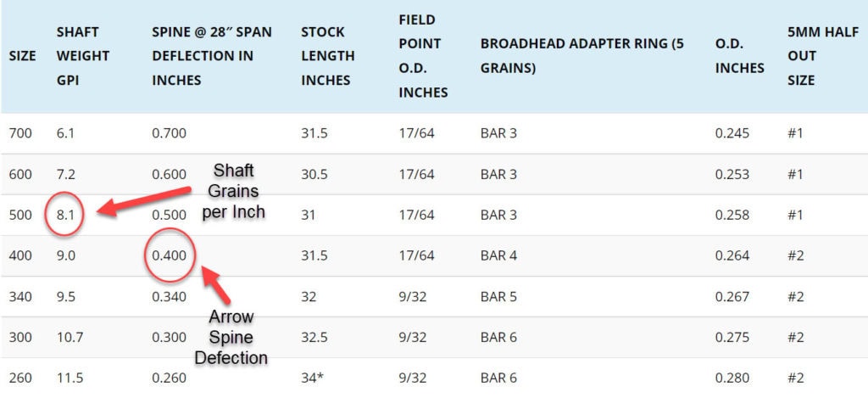Image resolution: width=868 pixels, height=398 pixels.
Task: Click the 5MM HALF OUT SIZE header
Action: [813, 56]
